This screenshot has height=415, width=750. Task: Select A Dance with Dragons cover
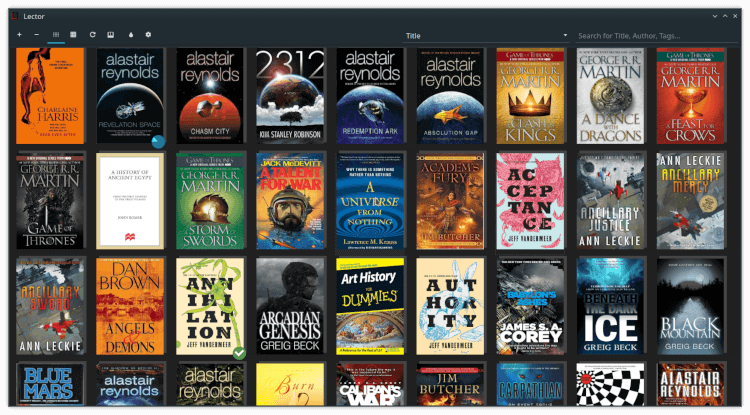pos(610,96)
